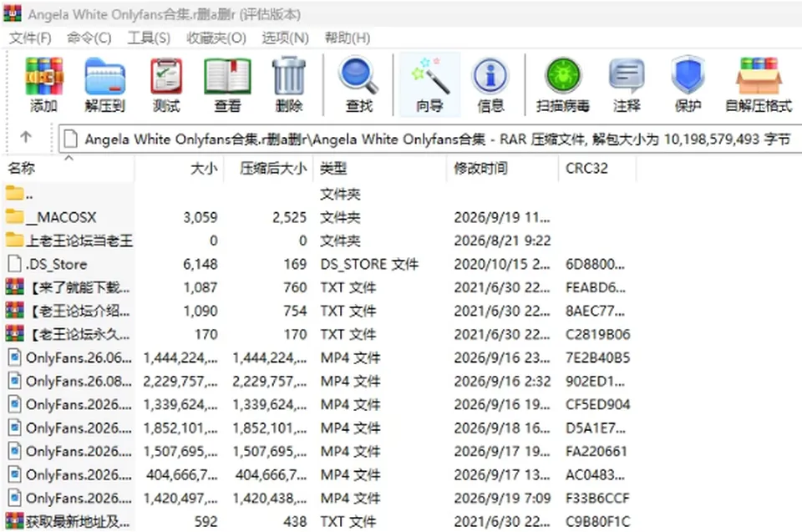Click the 添加 (Add) toolbar icon

(44, 77)
